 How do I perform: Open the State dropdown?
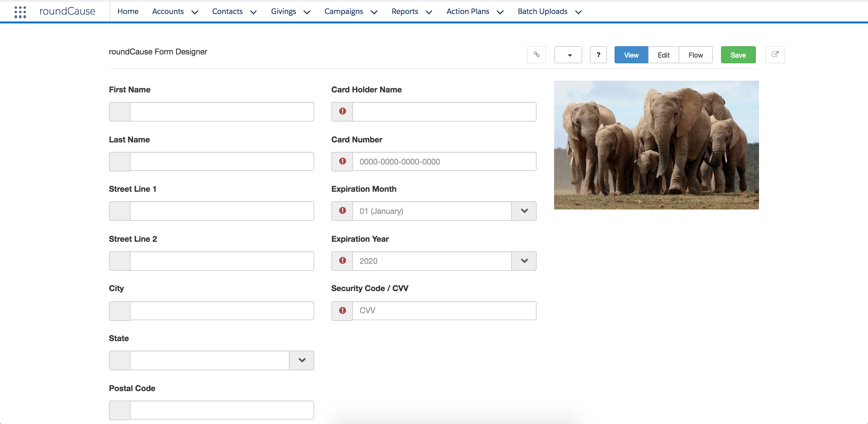pyautogui.click(x=302, y=360)
